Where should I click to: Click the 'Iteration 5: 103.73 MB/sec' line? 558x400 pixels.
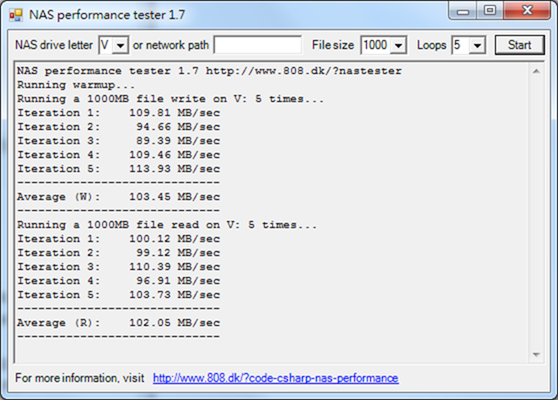coord(119,295)
